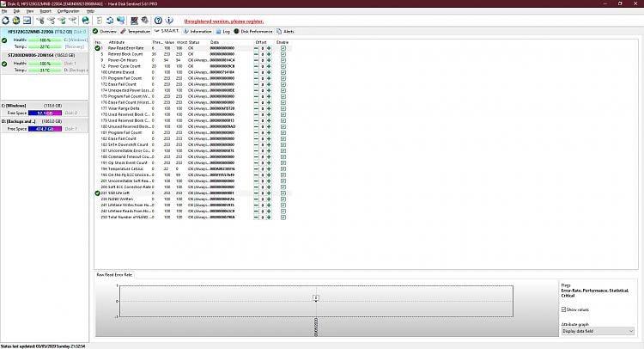Screen dimensions: 644x349
Task: Toggle the Enable checkbox for 231 SSD Life Left
Action: coord(283,193)
